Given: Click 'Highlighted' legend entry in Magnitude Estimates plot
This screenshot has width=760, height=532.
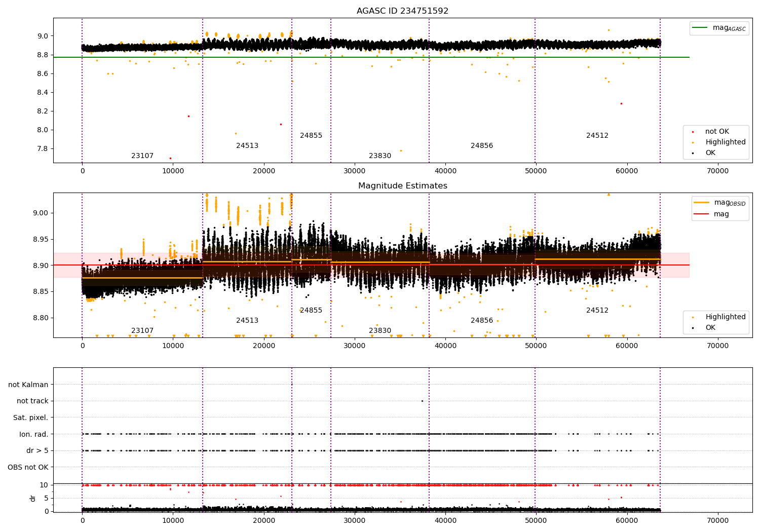Looking at the screenshot, I should click(719, 317).
